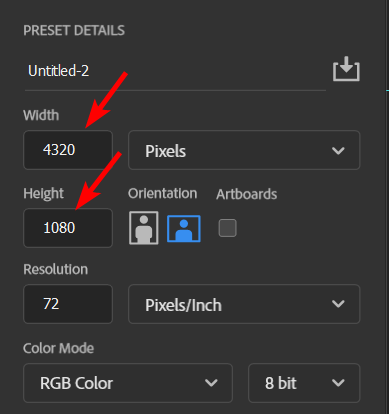The width and height of the screenshot is (389, 414).
Task: Select portrait orientation icon
Action: tap(144, 228)
